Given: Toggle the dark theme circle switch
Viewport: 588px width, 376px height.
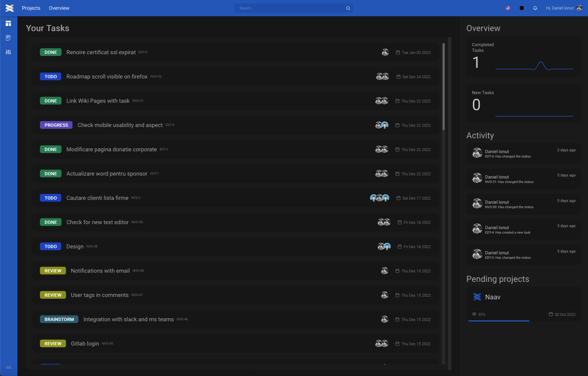Looking at the screenshot, I should 522,8.
